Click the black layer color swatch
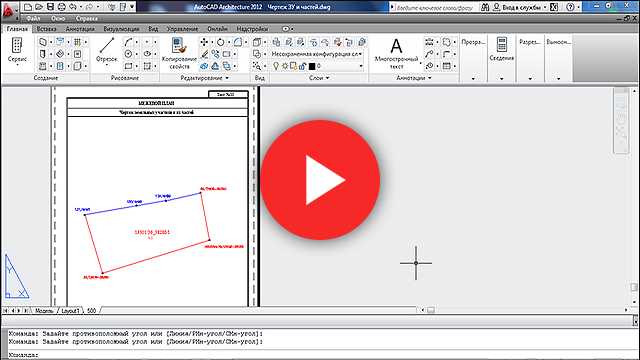Viewport: 640px width, 360px height. (312, 66)
